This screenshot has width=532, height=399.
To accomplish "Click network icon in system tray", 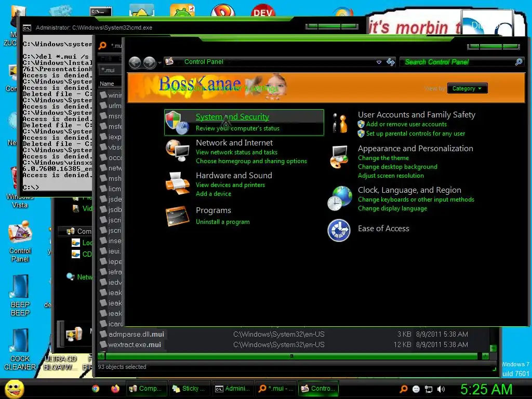I will point(429,389).
